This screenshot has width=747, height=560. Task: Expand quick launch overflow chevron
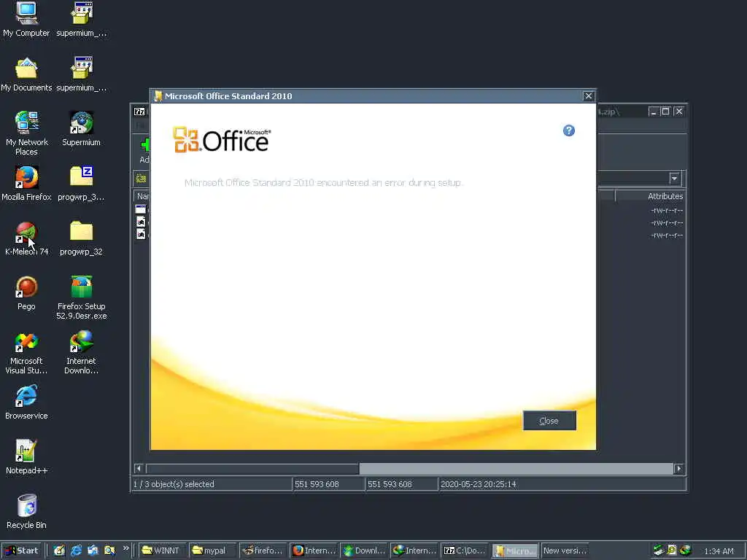coord(125,548)
